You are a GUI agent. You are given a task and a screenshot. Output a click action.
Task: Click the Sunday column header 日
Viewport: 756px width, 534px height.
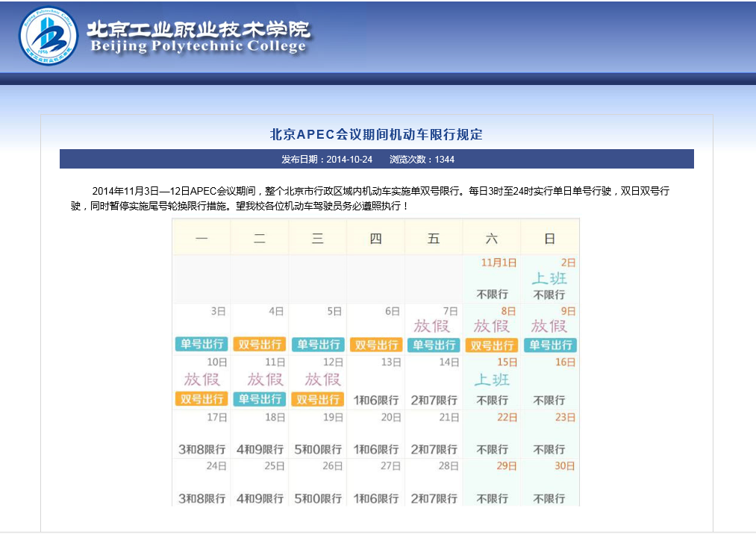(x=549, y=239)
